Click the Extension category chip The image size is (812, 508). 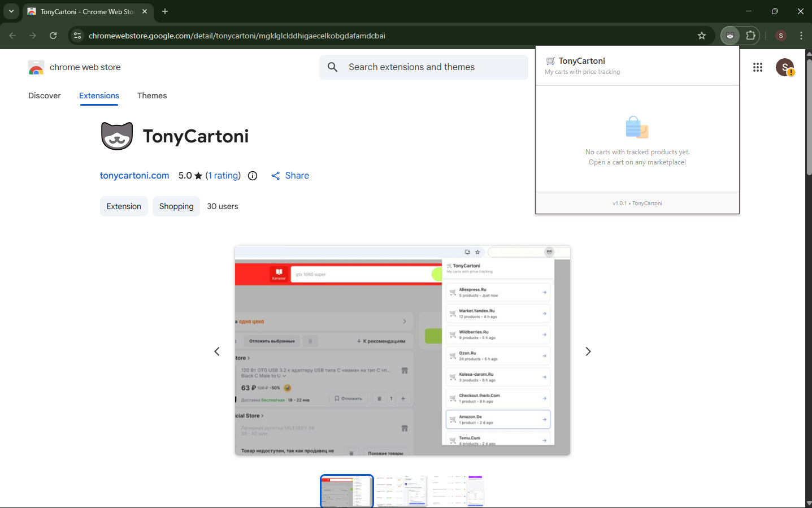tap(124, 206)
